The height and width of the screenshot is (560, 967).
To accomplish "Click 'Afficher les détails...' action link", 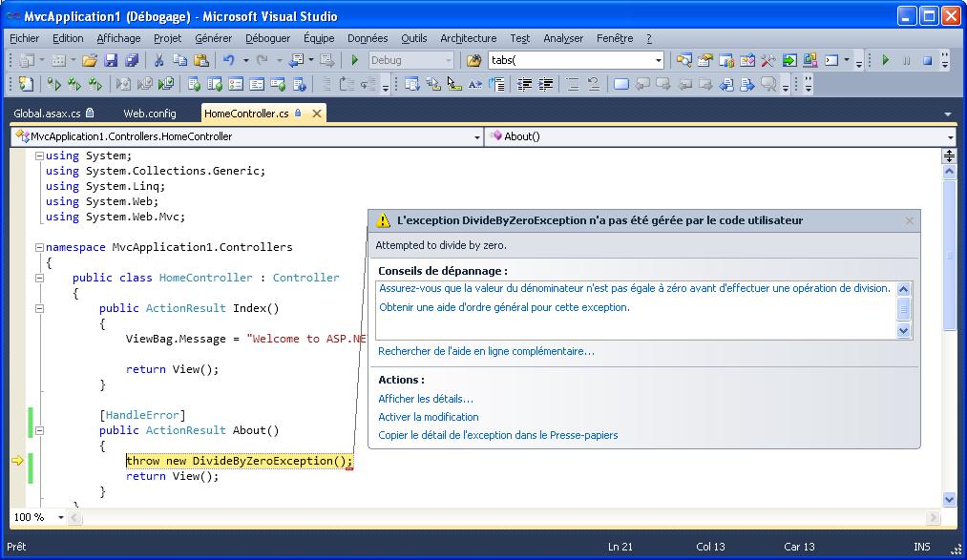I will pyautogui.click(x=426, y=399).
